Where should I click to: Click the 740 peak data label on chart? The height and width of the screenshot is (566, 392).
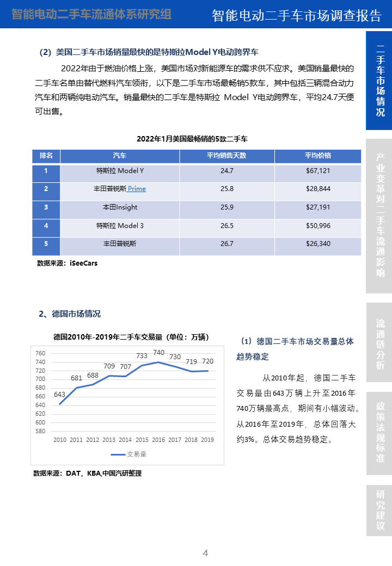159,353
